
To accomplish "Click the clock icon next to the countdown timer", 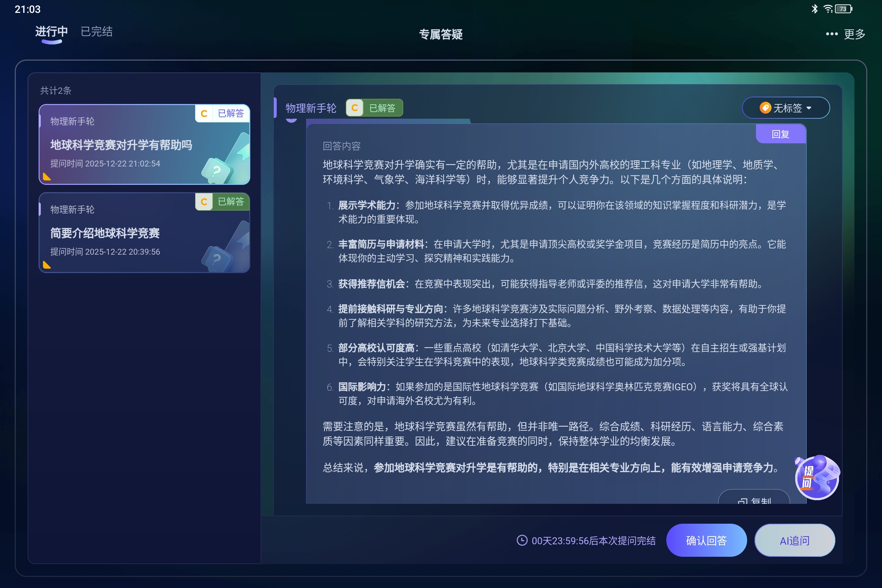I will 523,541.
